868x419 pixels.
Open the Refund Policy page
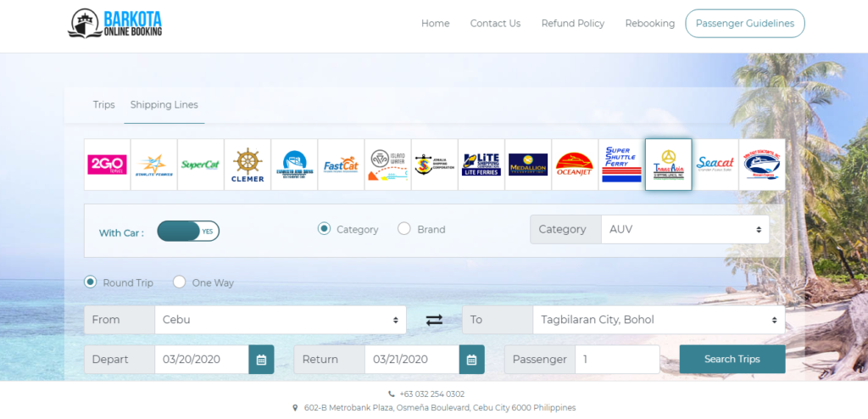(x=573, y=23)
